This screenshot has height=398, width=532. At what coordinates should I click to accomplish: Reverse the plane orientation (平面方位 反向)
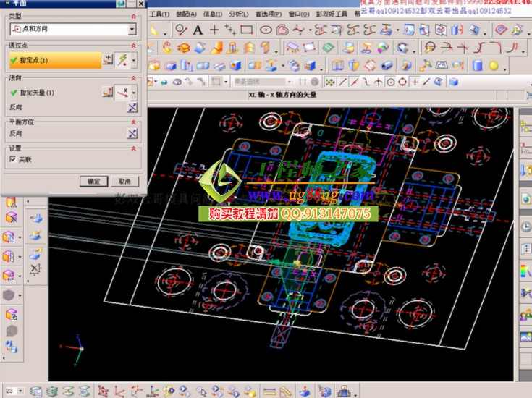(132, 134)
